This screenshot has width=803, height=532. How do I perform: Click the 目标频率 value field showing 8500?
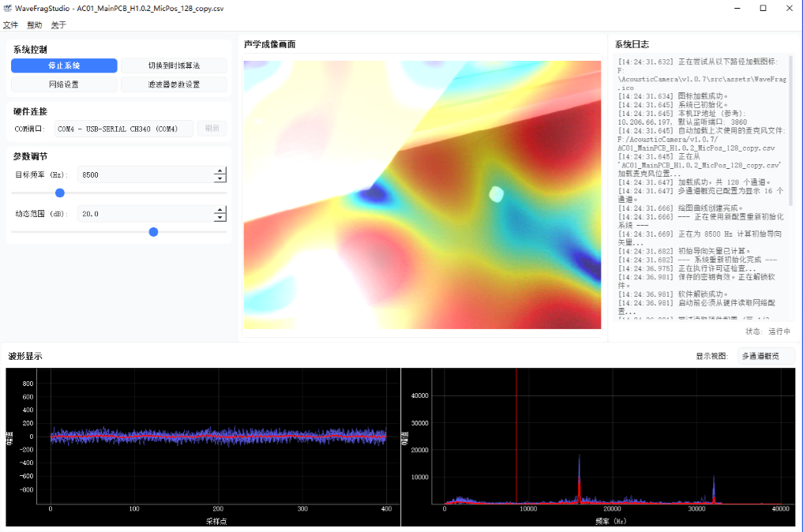tap(142, 174)
